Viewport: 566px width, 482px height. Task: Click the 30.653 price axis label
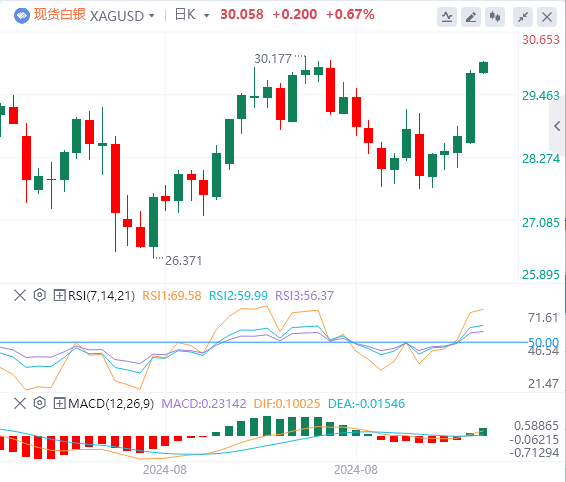click(541, 40)
